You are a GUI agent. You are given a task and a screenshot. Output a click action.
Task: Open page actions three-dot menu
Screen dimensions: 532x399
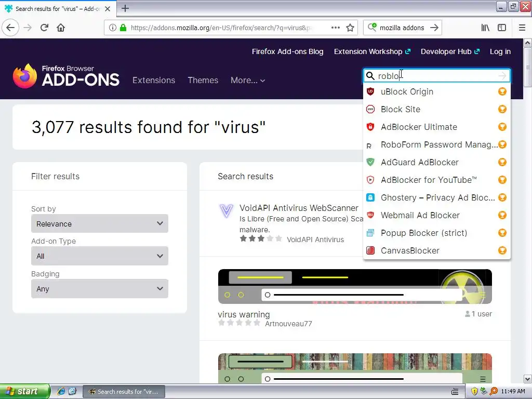tap(336, 28)
